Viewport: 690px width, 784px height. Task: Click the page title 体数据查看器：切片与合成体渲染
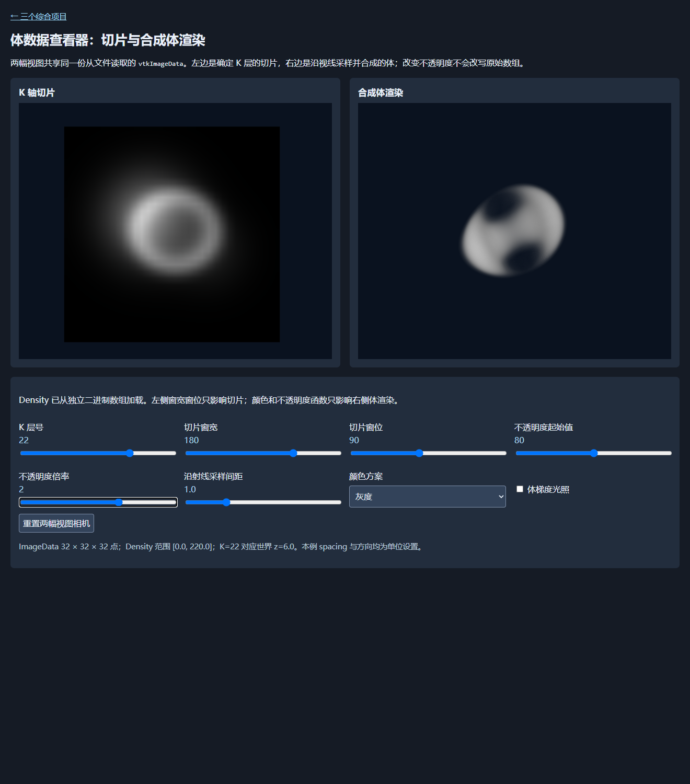click(108, 40)
